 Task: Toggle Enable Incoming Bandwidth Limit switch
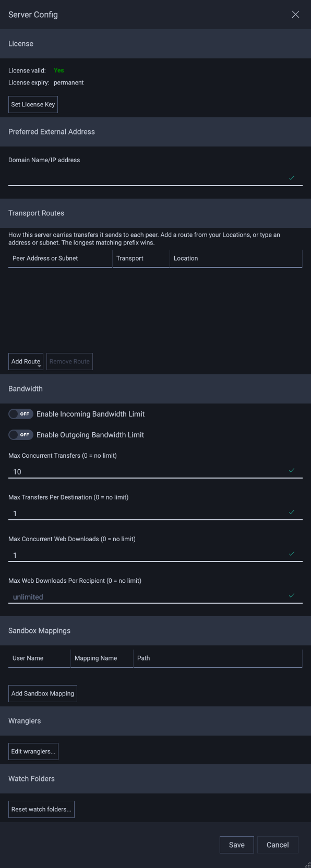coord(21,414)
